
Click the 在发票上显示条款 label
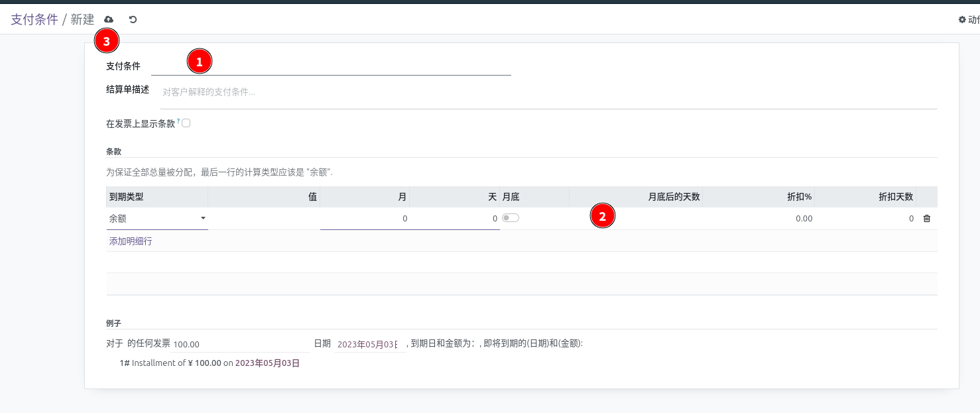click(x=141, y=124)
